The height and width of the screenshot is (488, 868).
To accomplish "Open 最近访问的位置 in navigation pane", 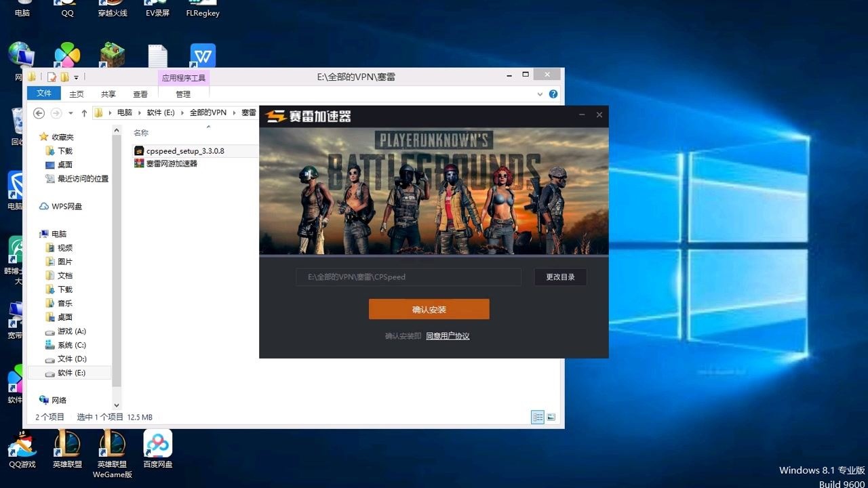I will [x=77, y=179].
